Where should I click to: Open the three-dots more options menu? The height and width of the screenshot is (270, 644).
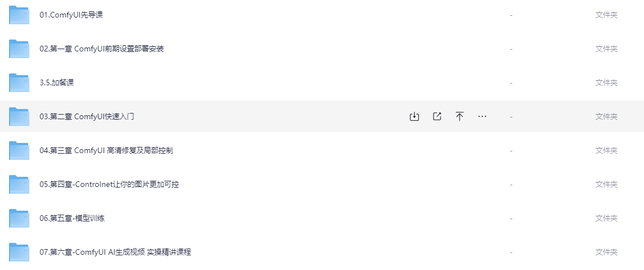click(482, 116)
